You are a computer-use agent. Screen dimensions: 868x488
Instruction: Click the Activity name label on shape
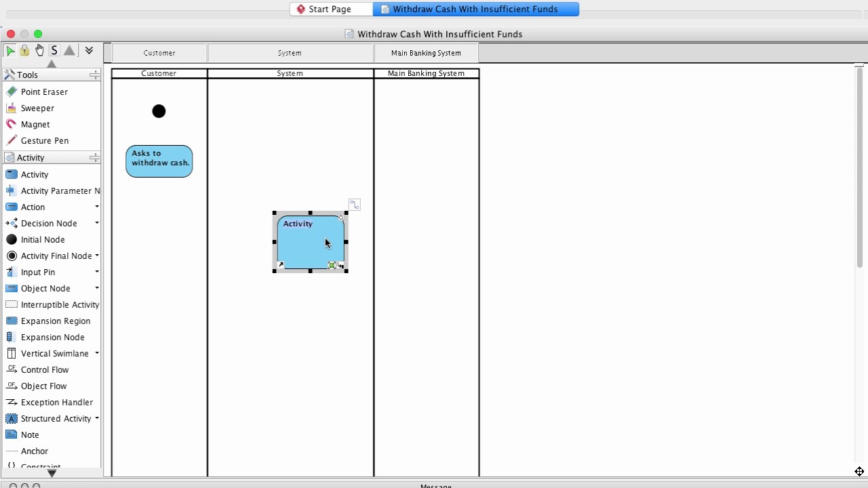coord(298,224)
